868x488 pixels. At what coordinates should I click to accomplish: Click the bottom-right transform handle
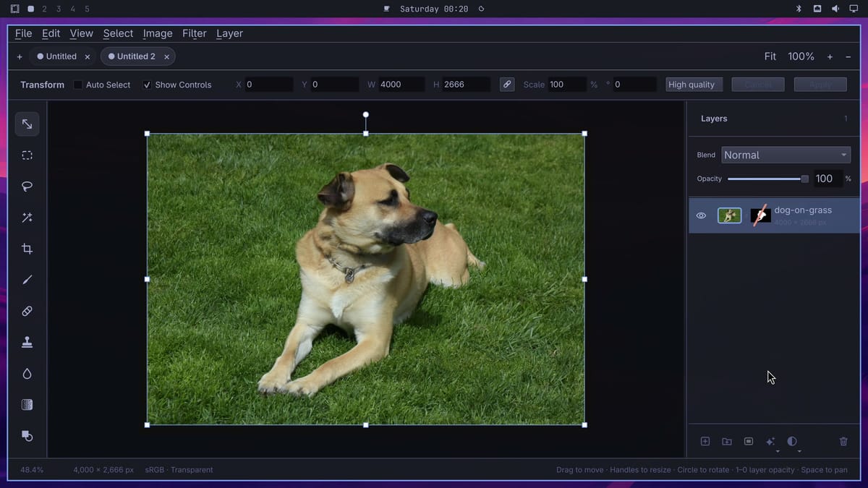point(584,424)
